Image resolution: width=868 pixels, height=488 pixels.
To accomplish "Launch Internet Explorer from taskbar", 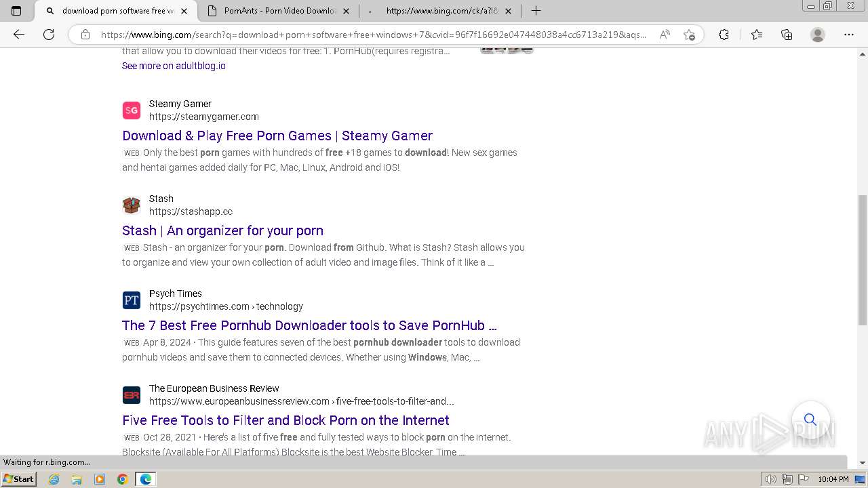I will [54, 479].
